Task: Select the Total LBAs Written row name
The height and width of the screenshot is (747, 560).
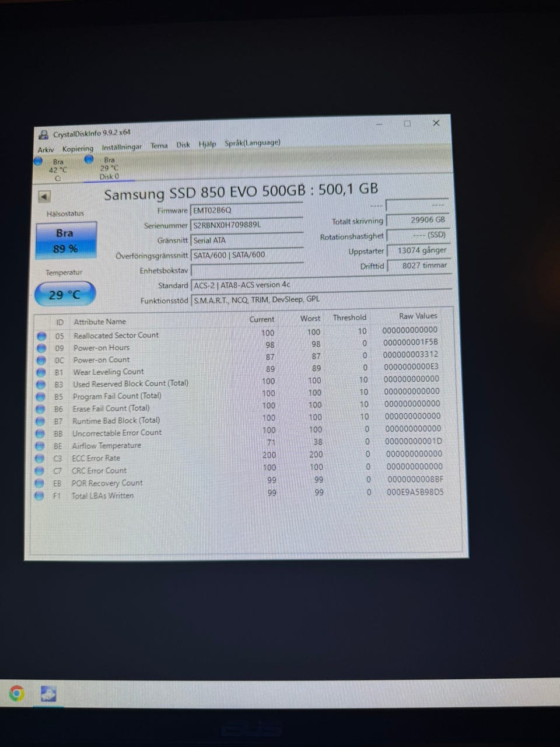Action: [x=103, y=495]
